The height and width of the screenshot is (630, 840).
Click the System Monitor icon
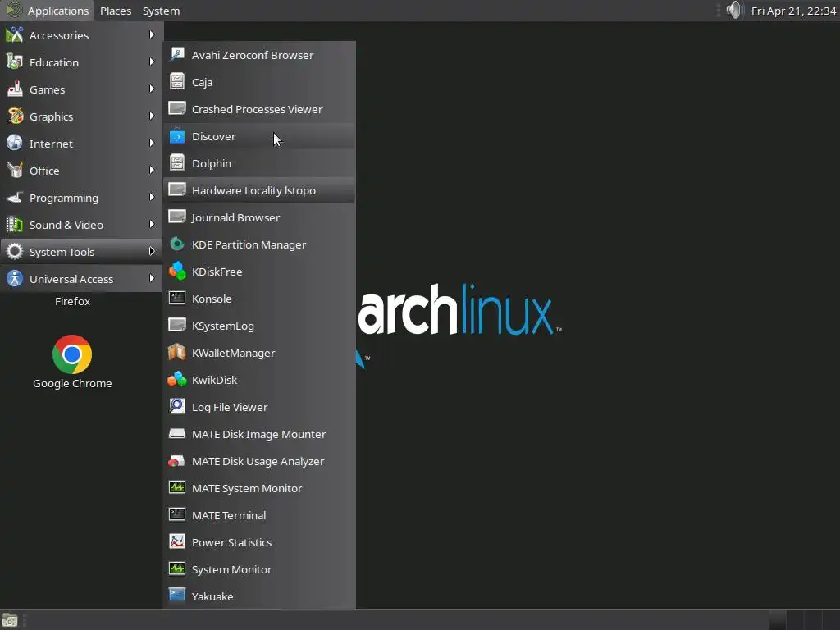177,569
